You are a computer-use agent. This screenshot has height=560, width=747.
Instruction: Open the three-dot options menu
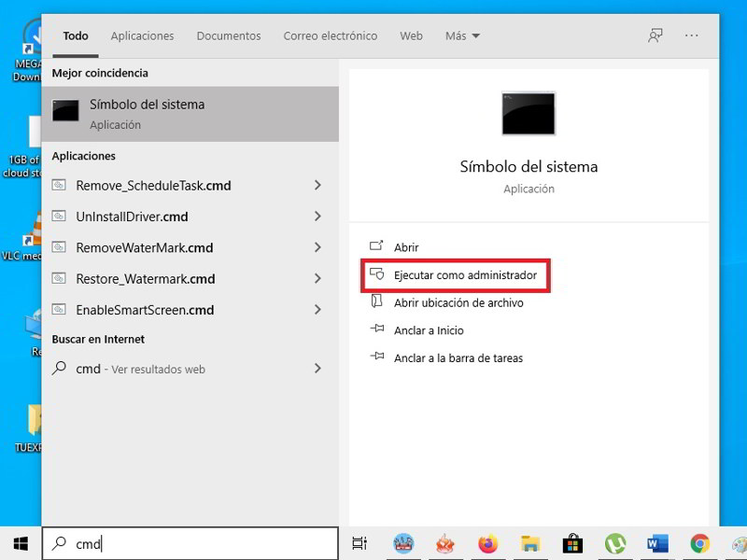(x=692, y=35)
